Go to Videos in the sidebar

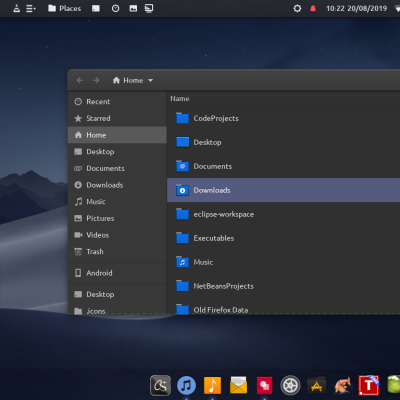[x=117, y=235]
